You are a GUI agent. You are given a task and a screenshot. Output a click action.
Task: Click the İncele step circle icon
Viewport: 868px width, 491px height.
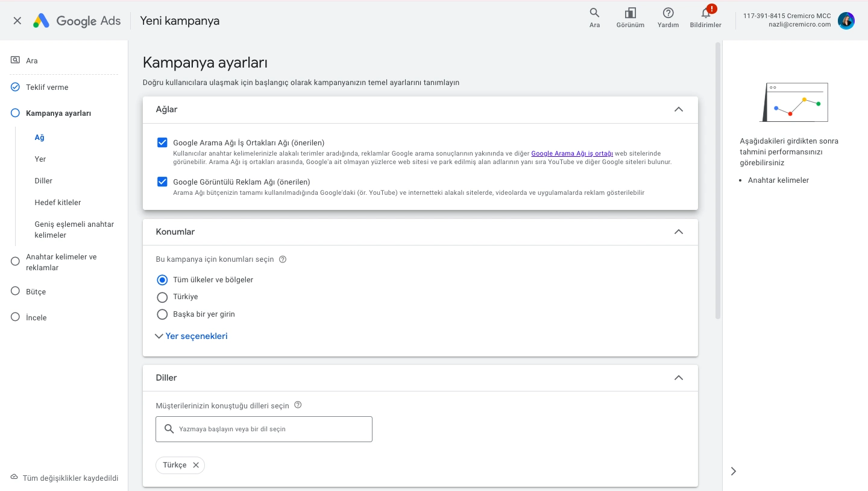click(x=15, y=317)
